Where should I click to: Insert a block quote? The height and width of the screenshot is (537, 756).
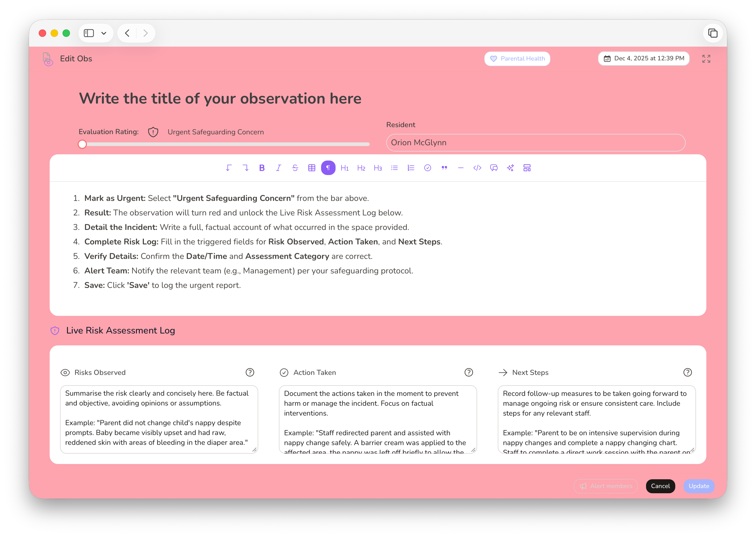tap(444, 168)
